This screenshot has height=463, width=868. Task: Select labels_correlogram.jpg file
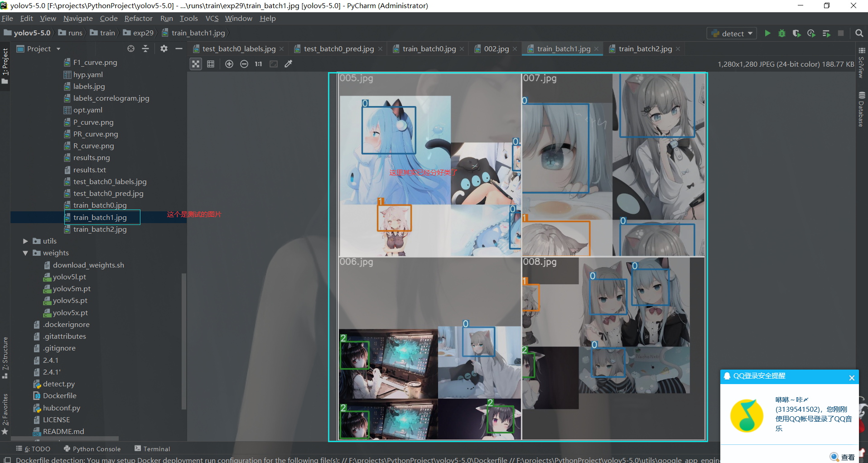tap(111, 98)
